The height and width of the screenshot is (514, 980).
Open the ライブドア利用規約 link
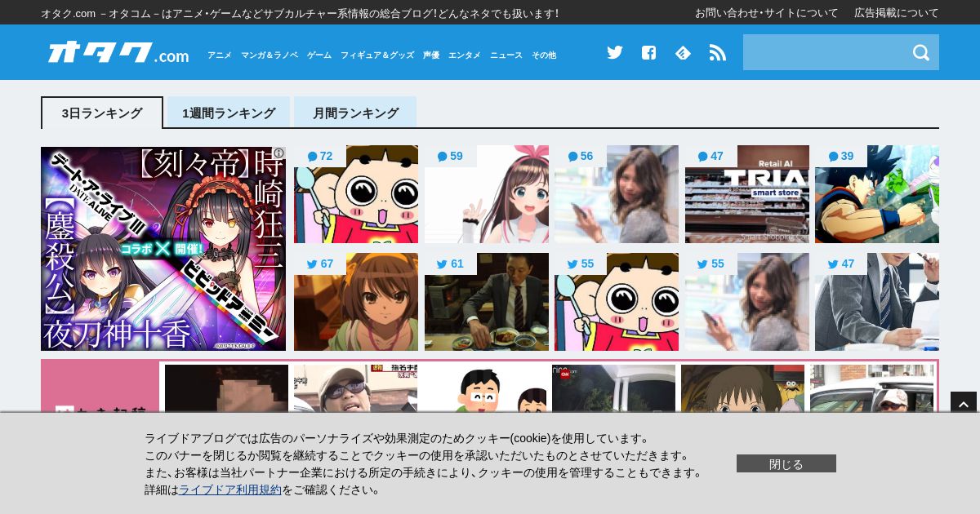point(230,490)
